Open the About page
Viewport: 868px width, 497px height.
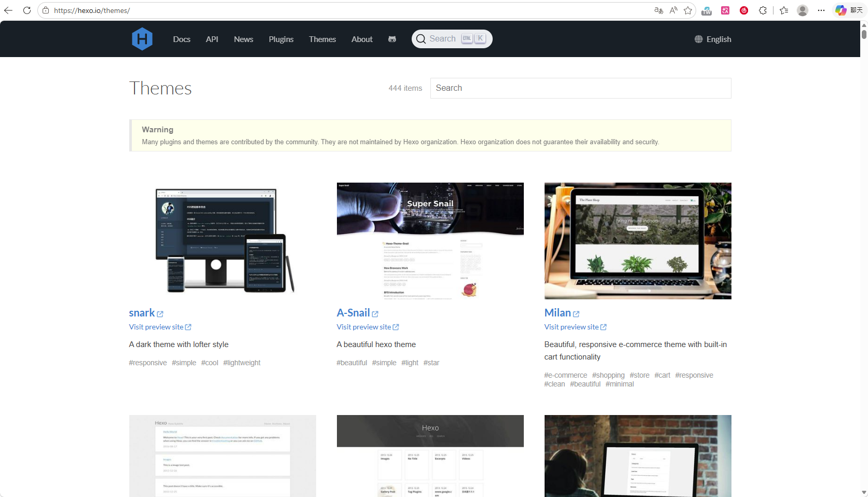coord(362,39)
